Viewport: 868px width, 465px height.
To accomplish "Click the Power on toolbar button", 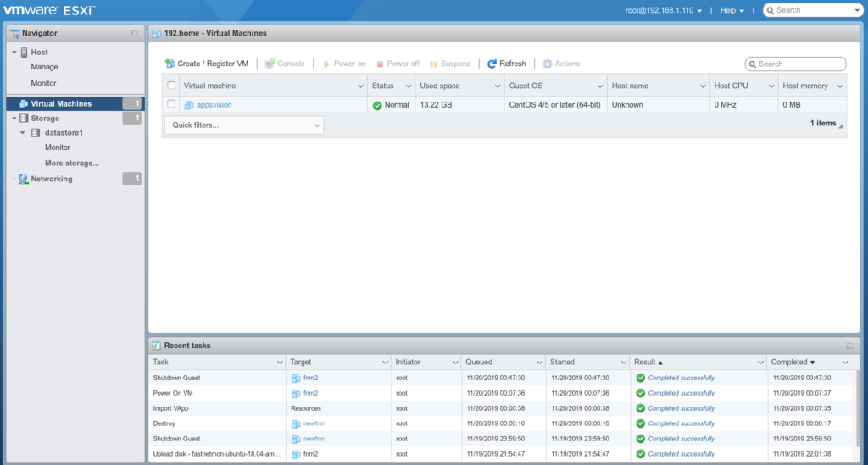I will tap(344, 64).
